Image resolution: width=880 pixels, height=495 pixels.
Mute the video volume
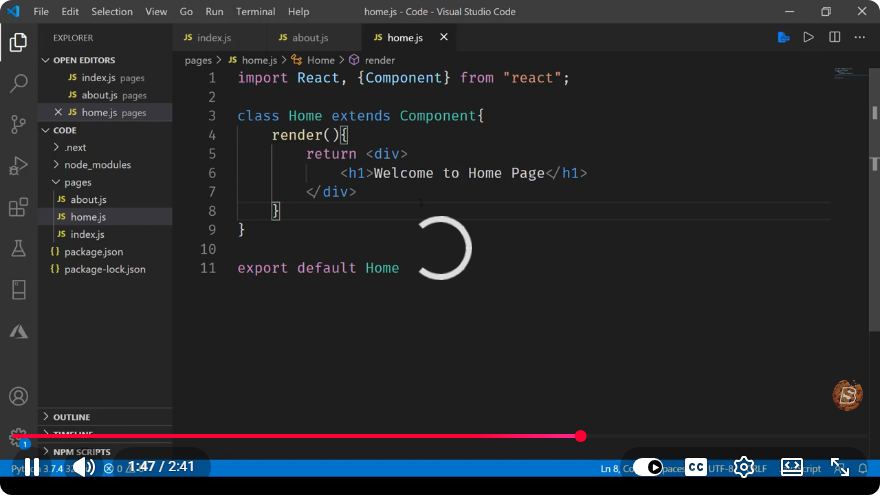[84, 467]
